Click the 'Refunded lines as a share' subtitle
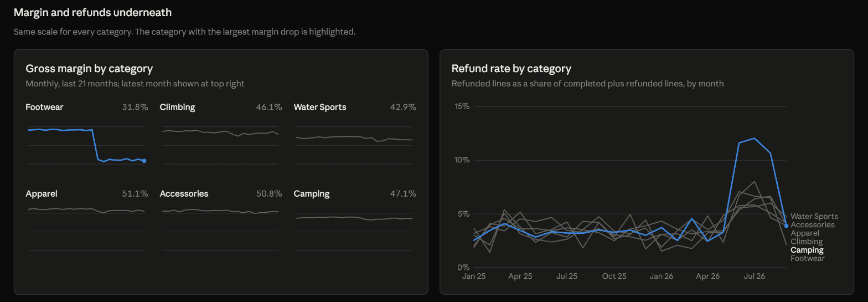The width and height of the screenshot is (868, 302). 587,84
